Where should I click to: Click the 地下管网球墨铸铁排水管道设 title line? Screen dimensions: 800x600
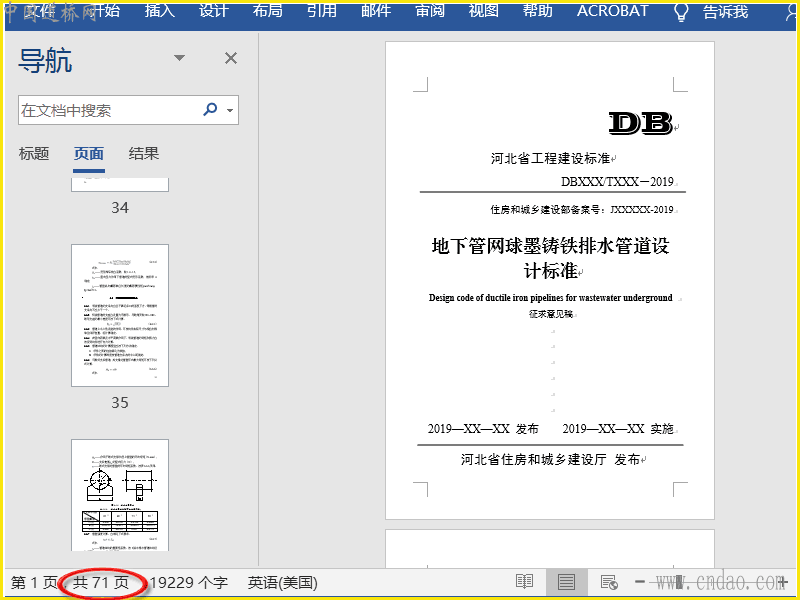[551, 246]
